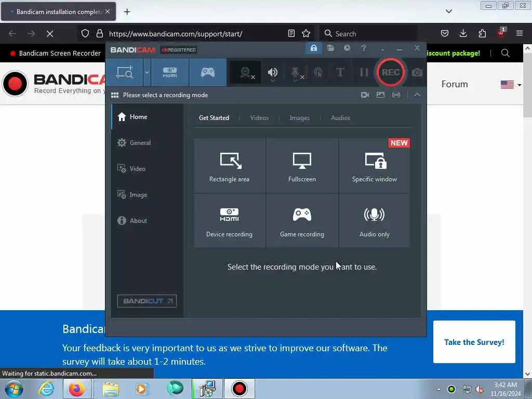The width and height of the screenshot is (532, 399).
Task: Click shield tracking protection icon
Action: click(x=85, y=34)
